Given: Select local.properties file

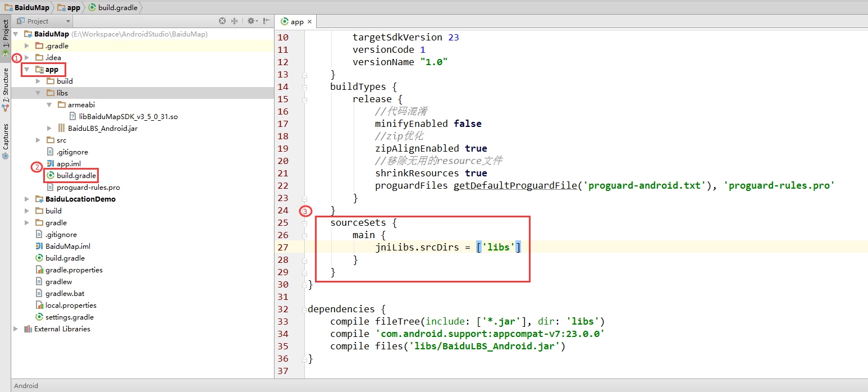Looking at the screenshot, I should tap(71, 306).
